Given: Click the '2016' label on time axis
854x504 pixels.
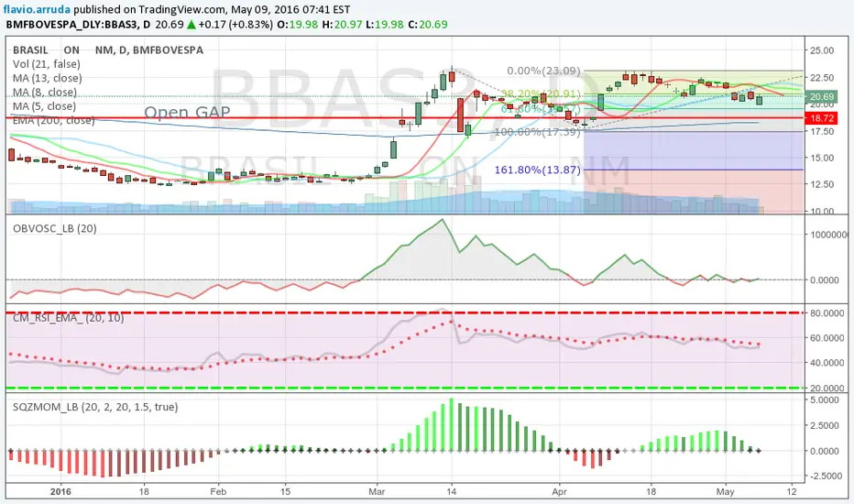Looking at the screenshot, I should (60, 491).
